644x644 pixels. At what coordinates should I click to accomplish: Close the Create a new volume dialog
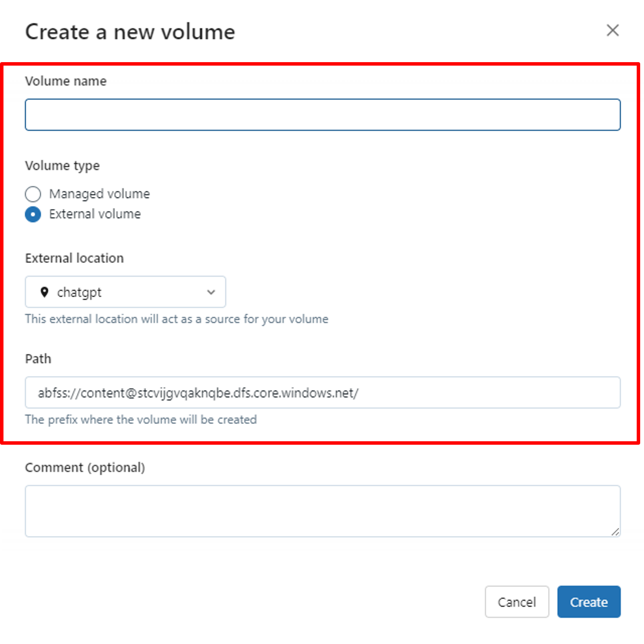coord(612,31)
